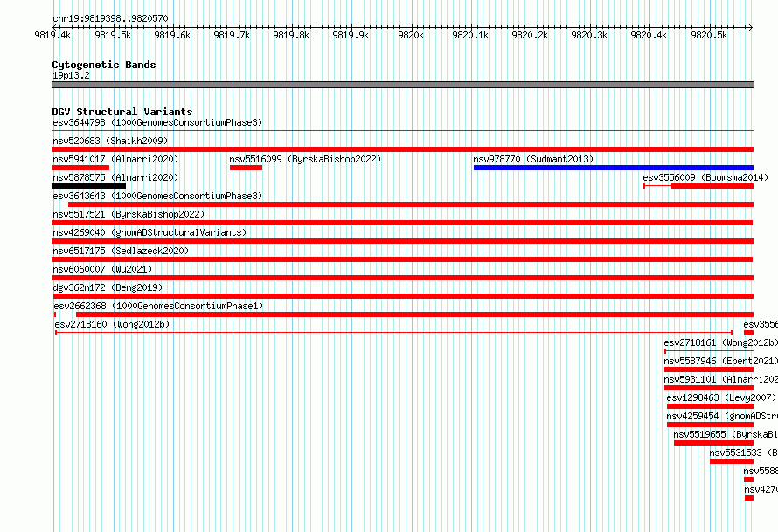The image size is (778, 532).
Task: Select the red nsv5941017 variant bar
Action: pos(80,168)
